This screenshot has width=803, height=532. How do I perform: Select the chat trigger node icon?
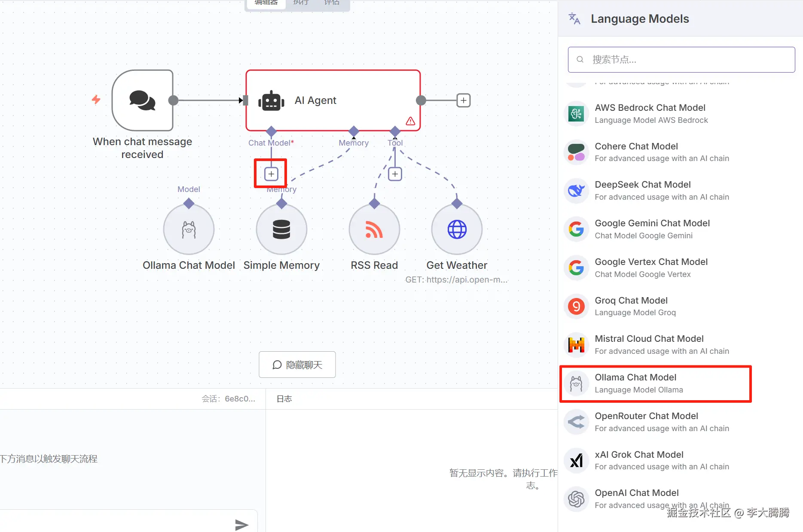click(x=142, y=100)
